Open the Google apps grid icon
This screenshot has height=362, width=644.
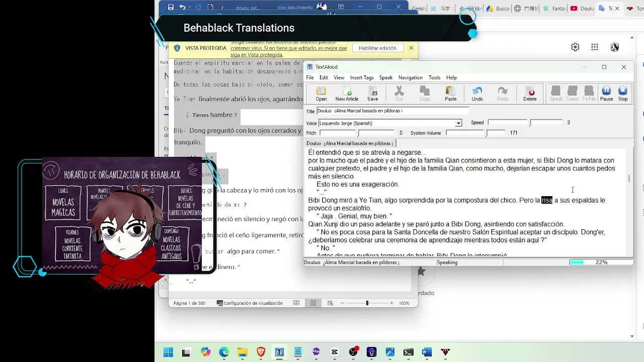[x=595, y=47]
